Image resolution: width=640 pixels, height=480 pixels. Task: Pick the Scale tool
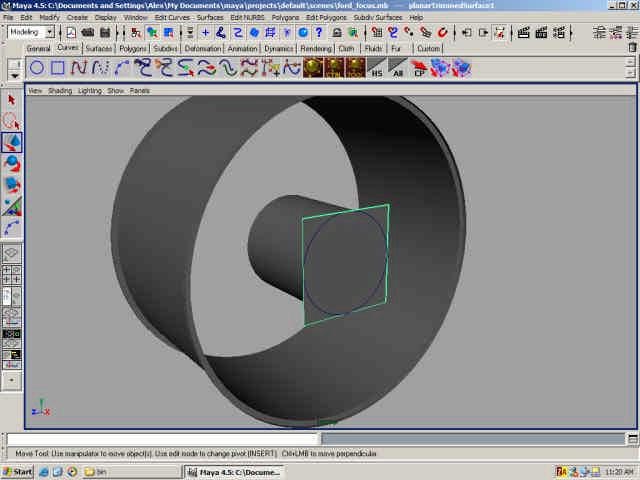point(12,185)
